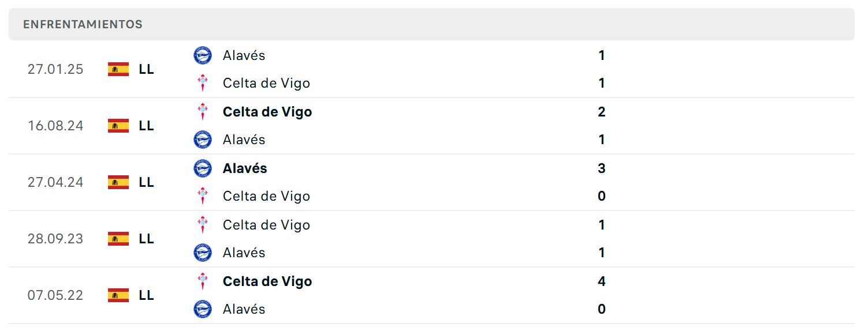Open match dated 27.01.25
This screenshot has height=331, width=868.
coord(431,69)
